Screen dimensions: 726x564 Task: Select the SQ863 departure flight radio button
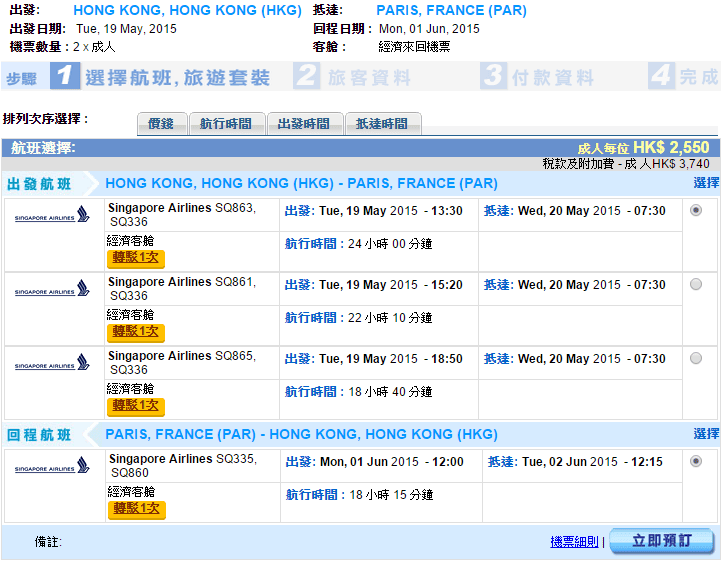696,210
